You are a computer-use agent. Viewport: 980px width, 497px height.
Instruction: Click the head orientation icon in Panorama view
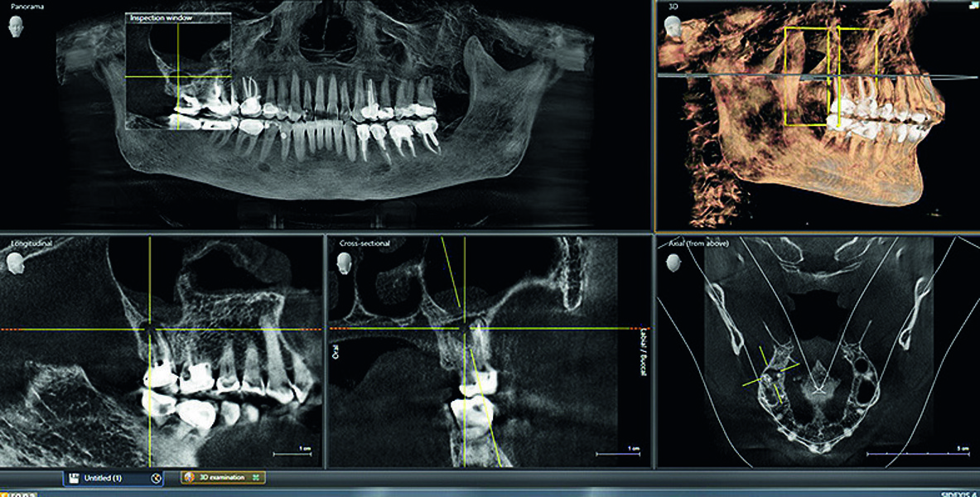[16, 28]
